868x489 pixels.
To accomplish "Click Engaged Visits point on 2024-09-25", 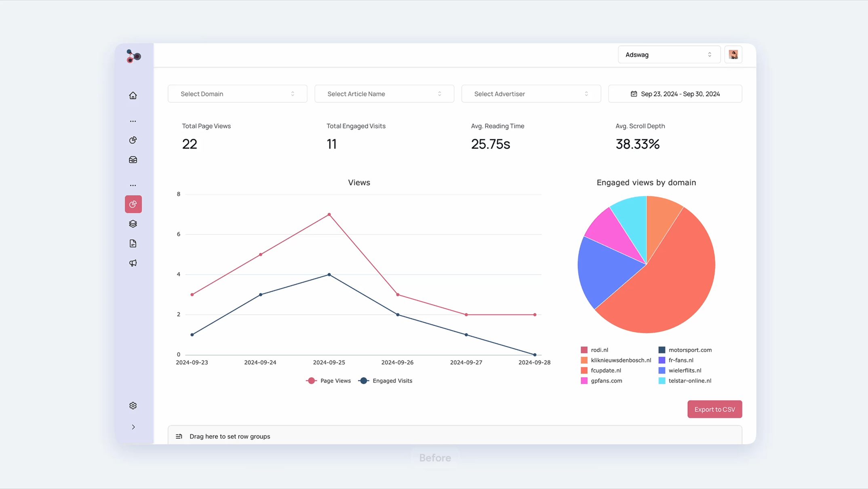I will [x=329, y=275].
